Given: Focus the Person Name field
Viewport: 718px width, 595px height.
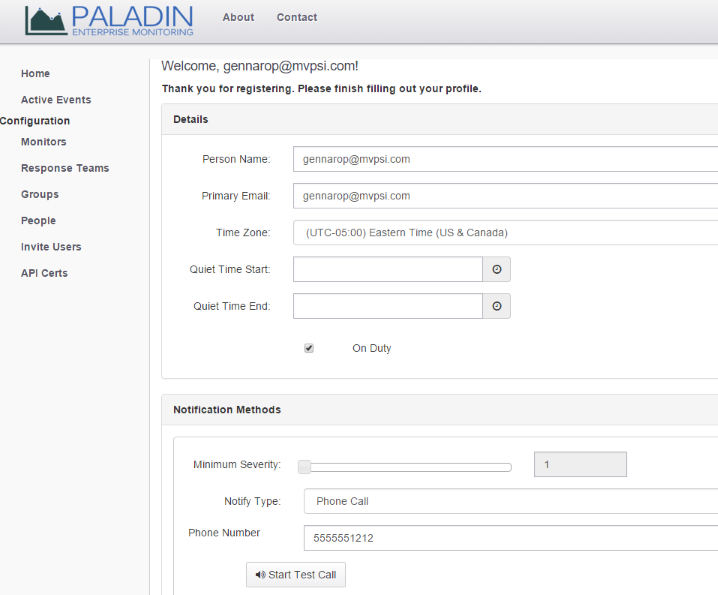Looking at the screenshot, I should [x=506, y=159].
